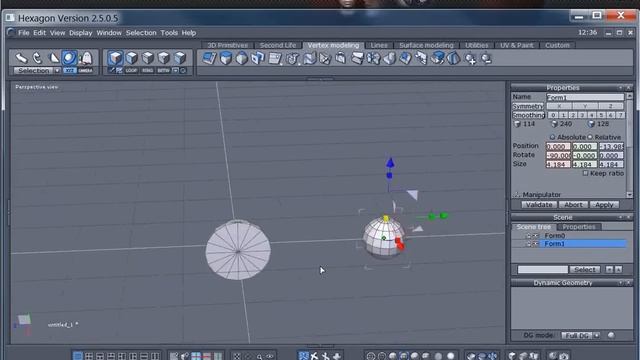This screenshot has width=640, height=360.
Task: Toggle the XYZ manipulator axis mode
Action: tap(70, 71)
